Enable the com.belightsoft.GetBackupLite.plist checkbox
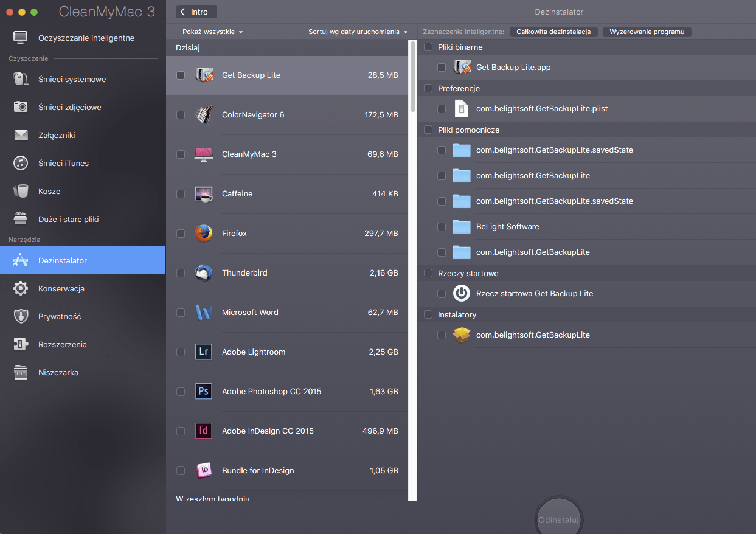 [x=441, y=108]
